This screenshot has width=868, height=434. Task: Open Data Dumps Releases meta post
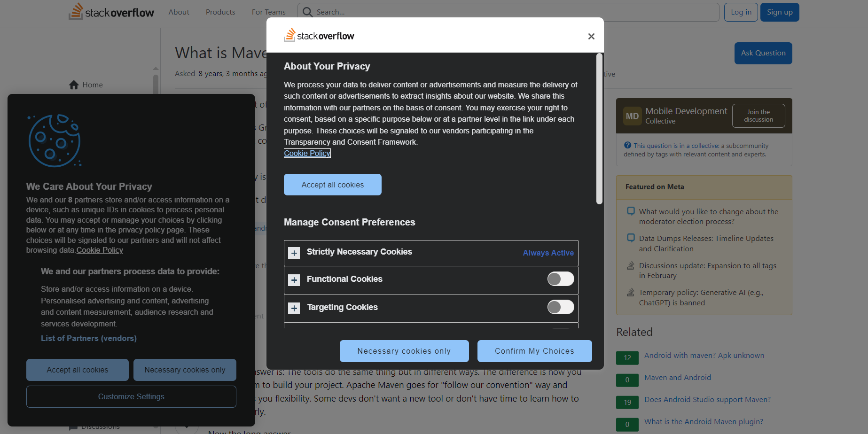point(706,243)
